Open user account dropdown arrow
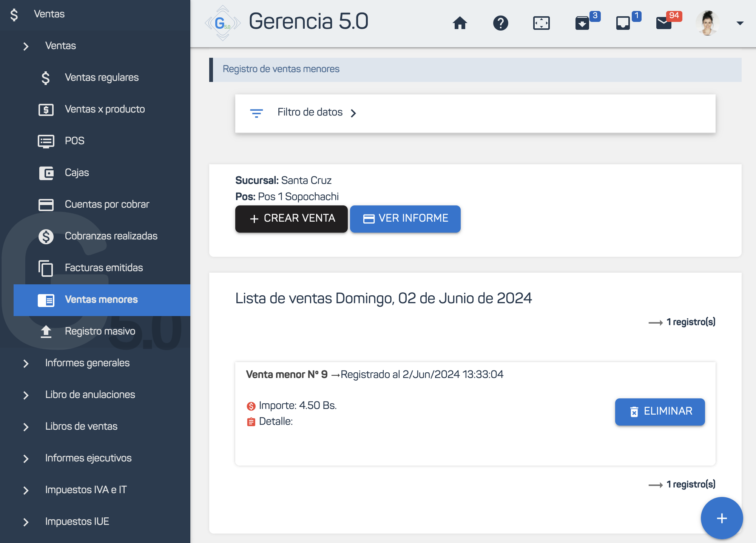Image resolution: width=756 pixels, height=543 pixels. pyautogui.click(x=740, y=23)
